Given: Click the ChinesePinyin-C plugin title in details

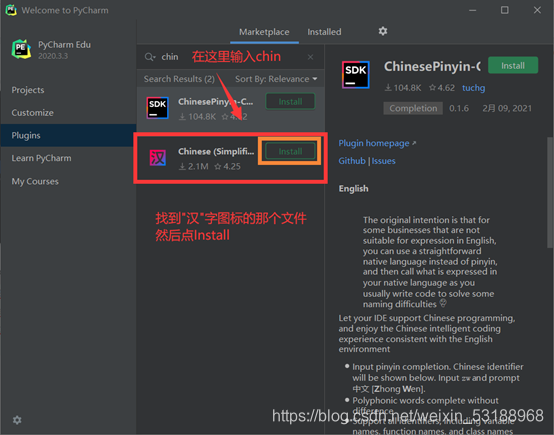Looking at the screenshot, I should tap(432, 66).
